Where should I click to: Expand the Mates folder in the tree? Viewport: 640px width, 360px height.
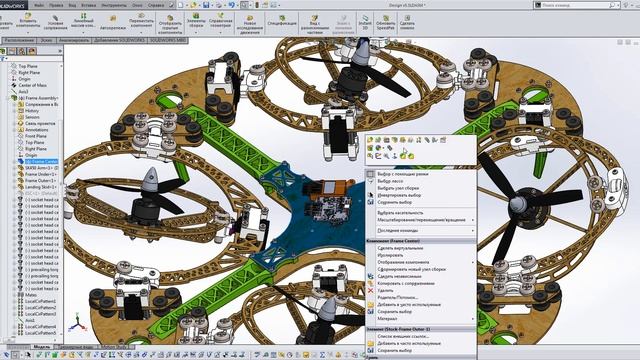coord(14,295)
